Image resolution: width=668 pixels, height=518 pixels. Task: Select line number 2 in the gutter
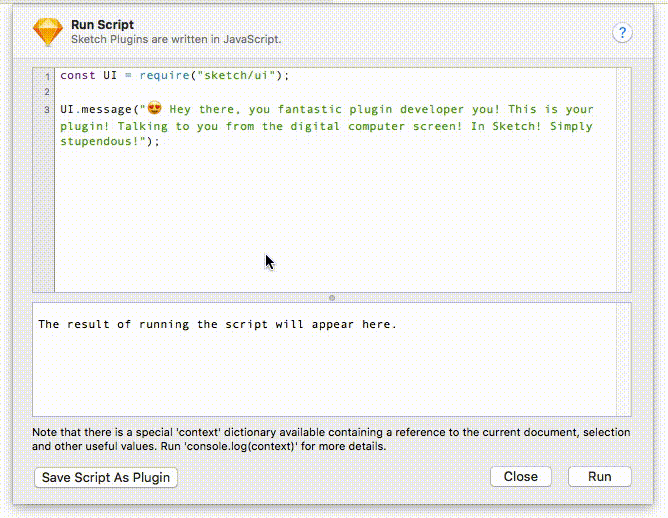coord(46,92)
